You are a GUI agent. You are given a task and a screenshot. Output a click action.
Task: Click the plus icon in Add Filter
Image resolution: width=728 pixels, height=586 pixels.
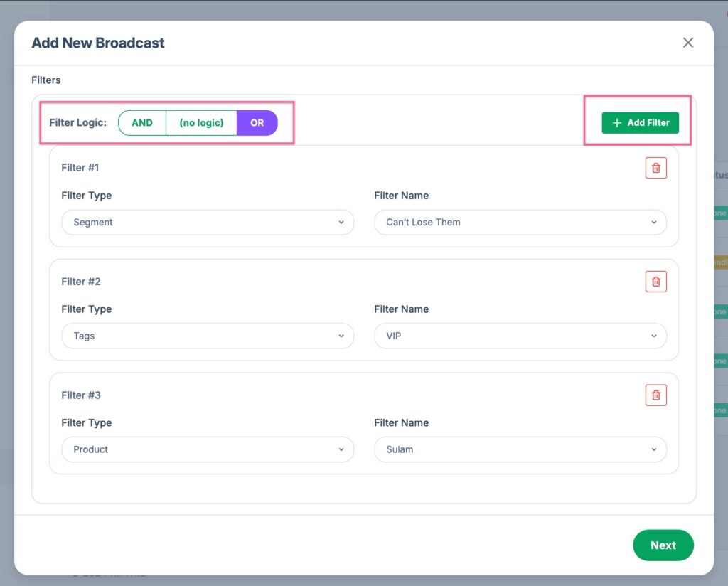[x=616, y=123]
